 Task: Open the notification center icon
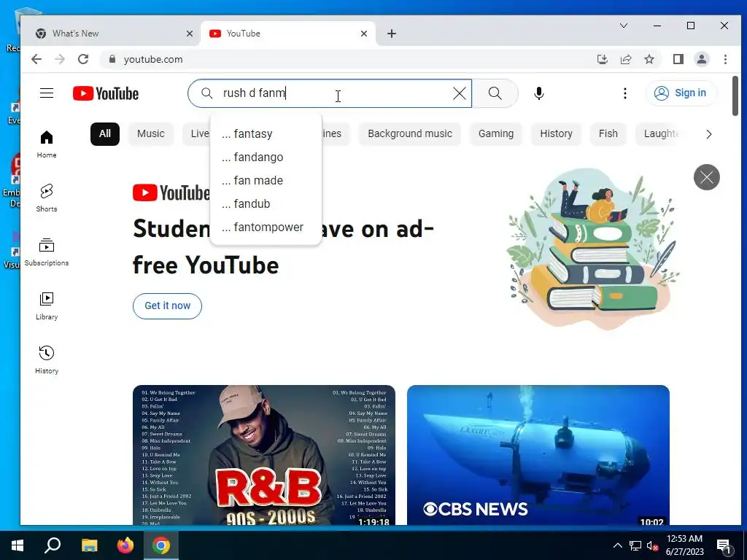click(x=724, y=546)
